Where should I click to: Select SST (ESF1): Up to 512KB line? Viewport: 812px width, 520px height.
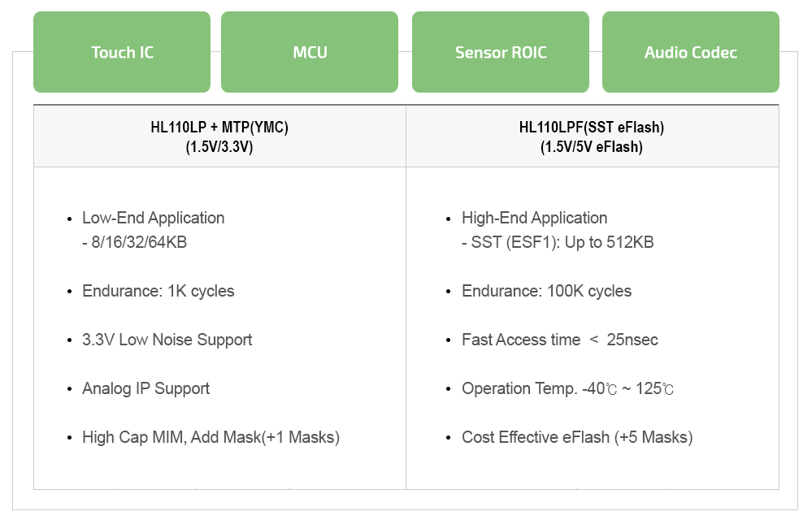558,242
